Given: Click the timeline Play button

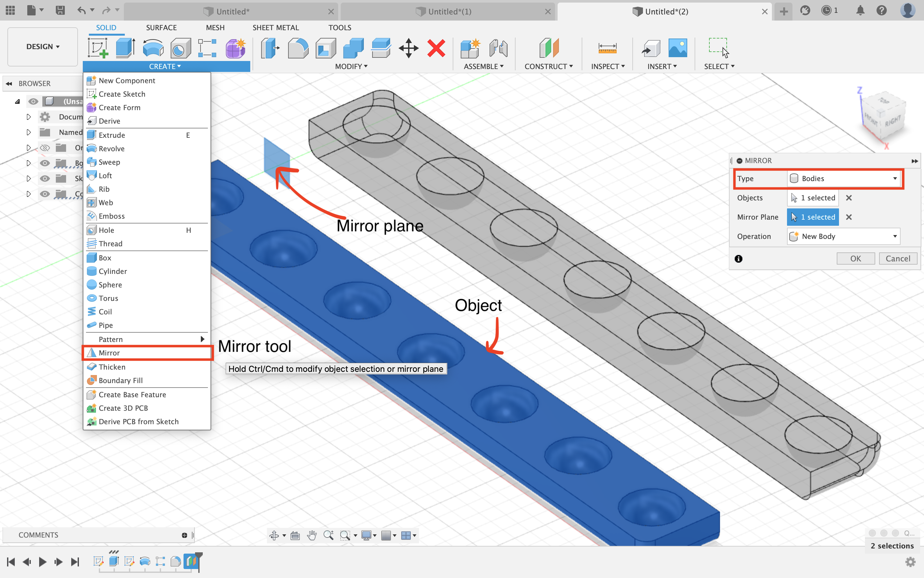Looking at the screenshot, I should pyautogui.click(x=42, y=562).
